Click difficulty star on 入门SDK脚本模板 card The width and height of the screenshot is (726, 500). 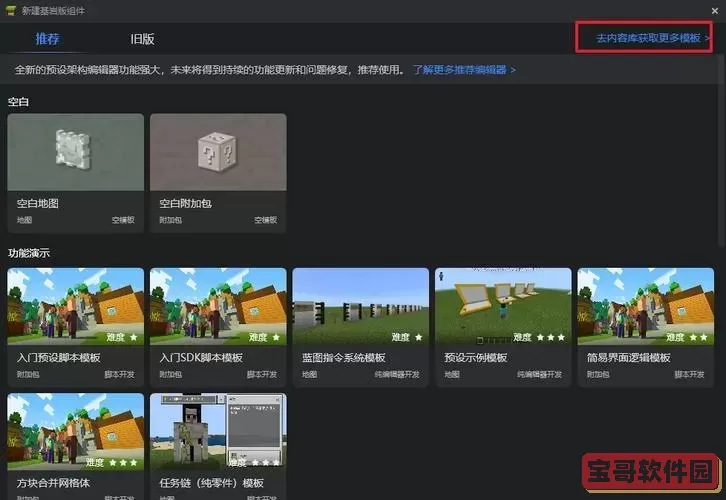pyautogui.click(x=276, y=338)
